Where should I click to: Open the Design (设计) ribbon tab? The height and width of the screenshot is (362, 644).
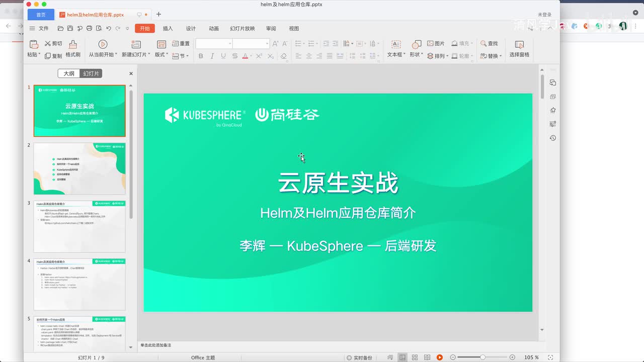point(191,29)
